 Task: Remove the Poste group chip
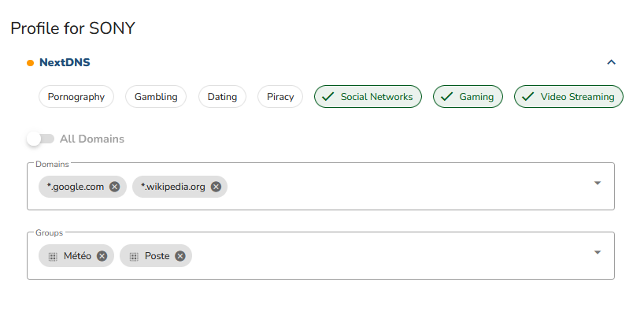180,256
